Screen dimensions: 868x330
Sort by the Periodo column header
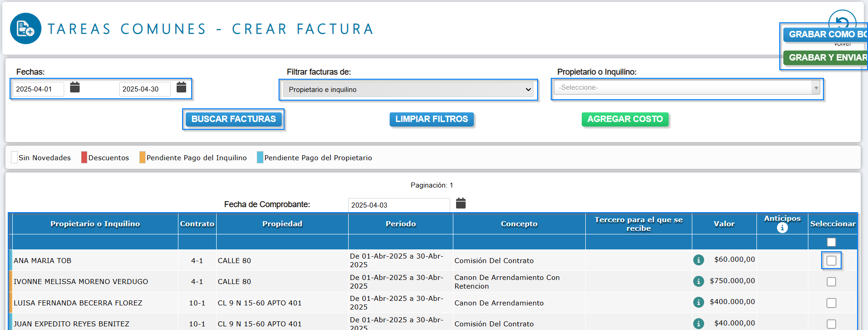pos(401,224)
